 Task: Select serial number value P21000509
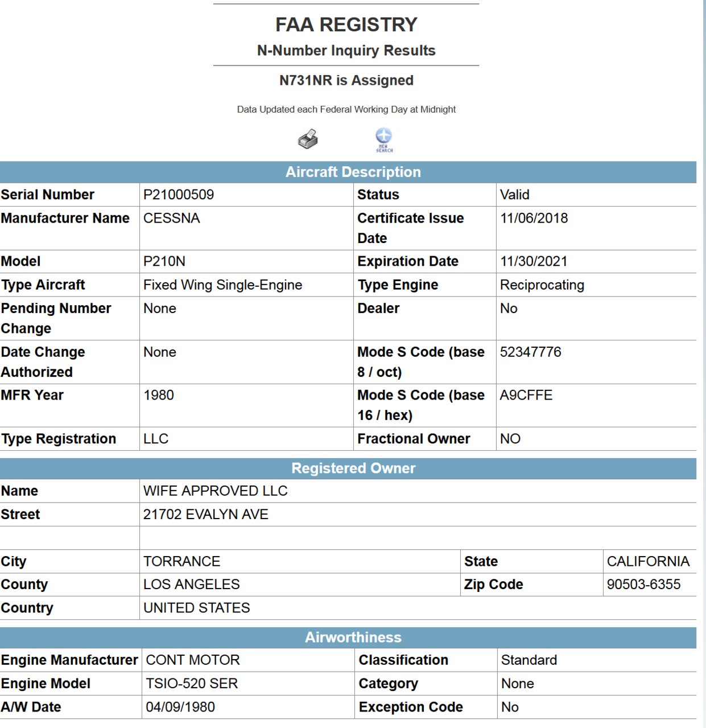(x=179, y=195)
